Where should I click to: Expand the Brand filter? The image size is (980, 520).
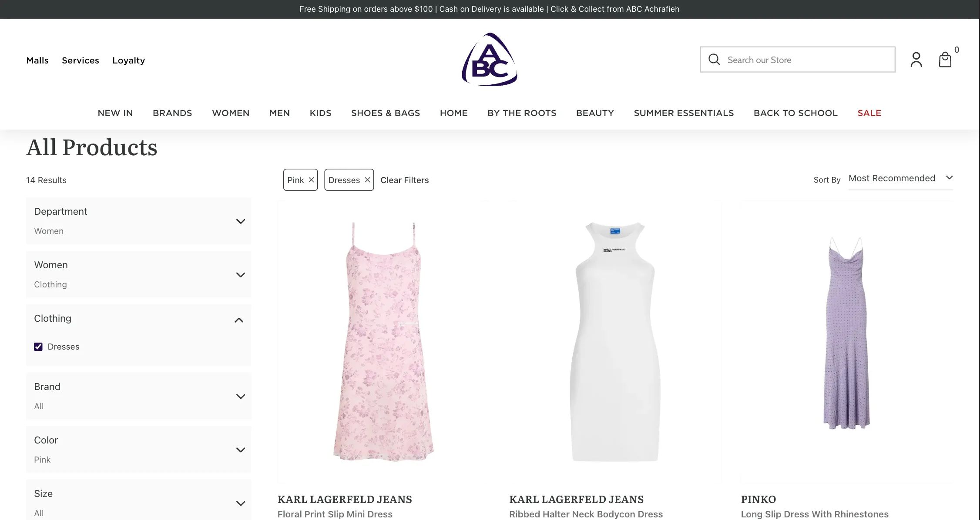tap(138, 396)
